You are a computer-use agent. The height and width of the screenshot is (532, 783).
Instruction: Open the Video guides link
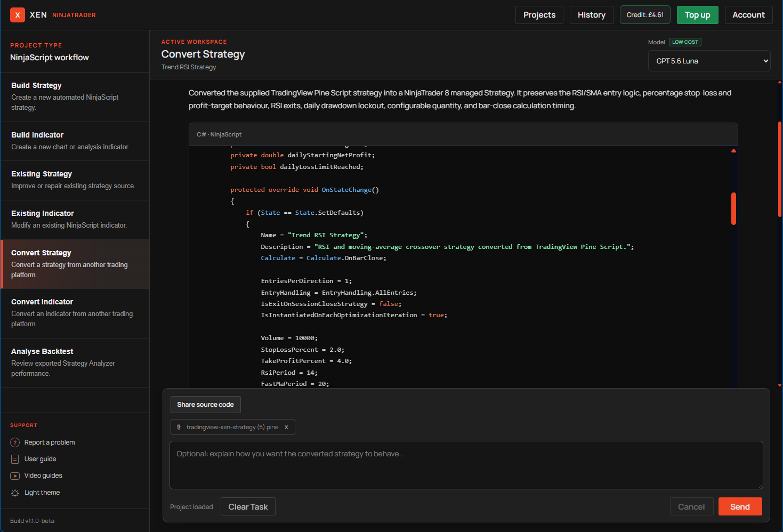coord(43,475)
